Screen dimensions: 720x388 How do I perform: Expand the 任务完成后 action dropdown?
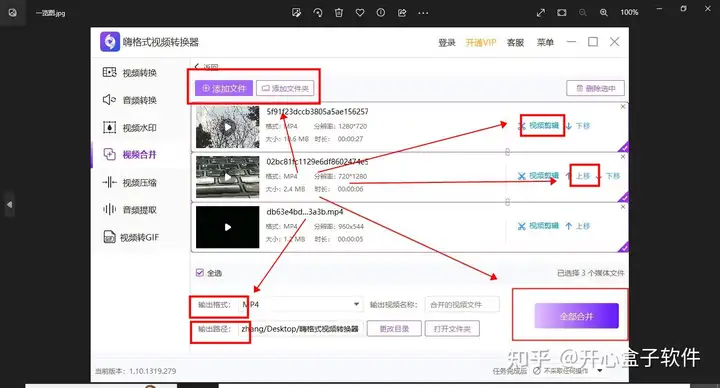pos(600,371)
